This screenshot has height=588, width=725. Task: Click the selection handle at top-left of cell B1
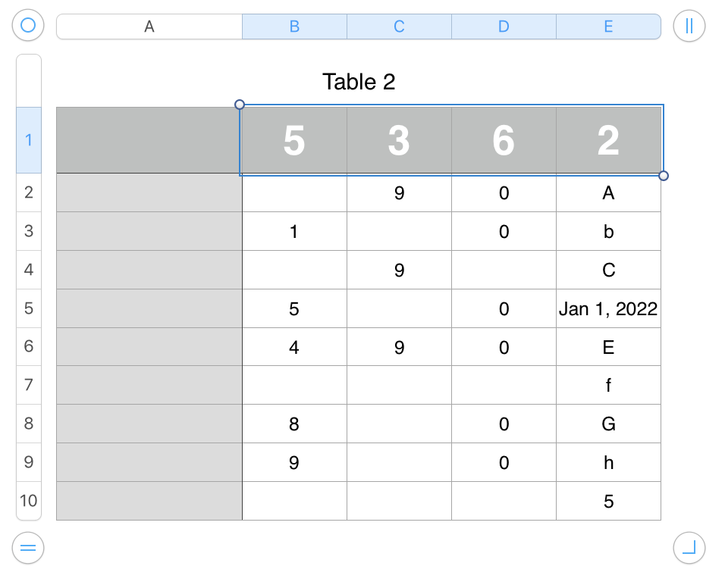(x=240, y=105)
